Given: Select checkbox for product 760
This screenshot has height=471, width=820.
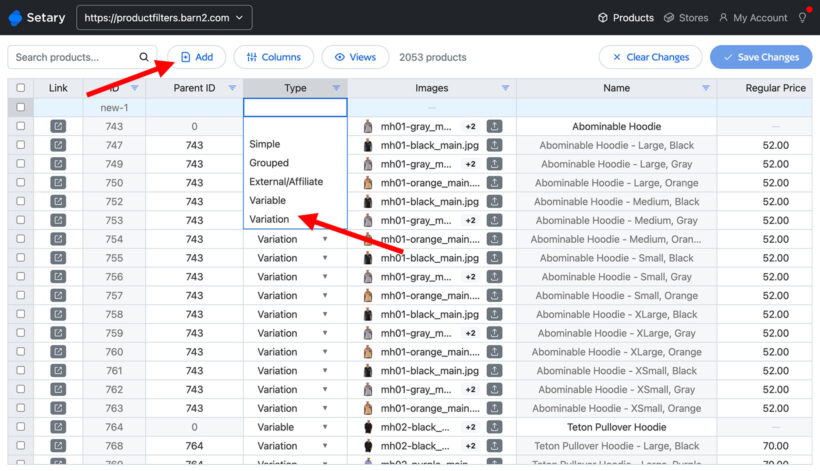Looking at the screenshot, I should 20,352.
